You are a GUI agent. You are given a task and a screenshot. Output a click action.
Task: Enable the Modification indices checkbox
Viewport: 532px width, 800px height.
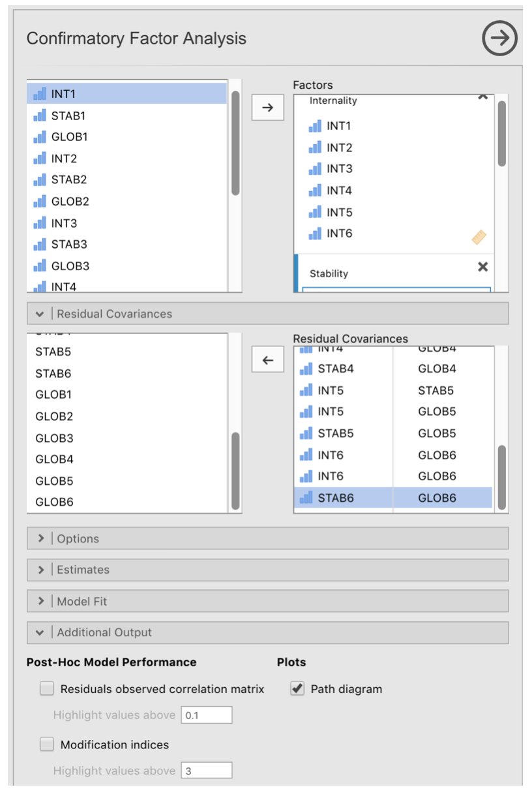point(46,745)
